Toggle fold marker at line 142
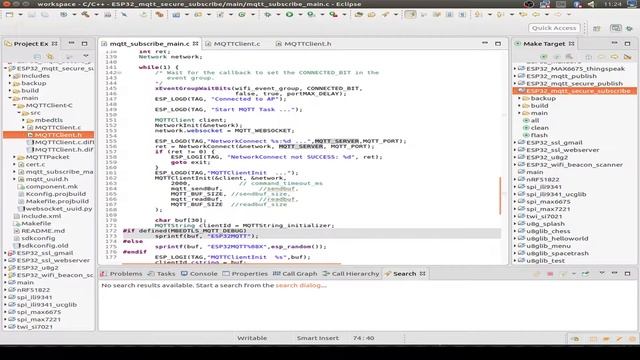 [120, 73]
